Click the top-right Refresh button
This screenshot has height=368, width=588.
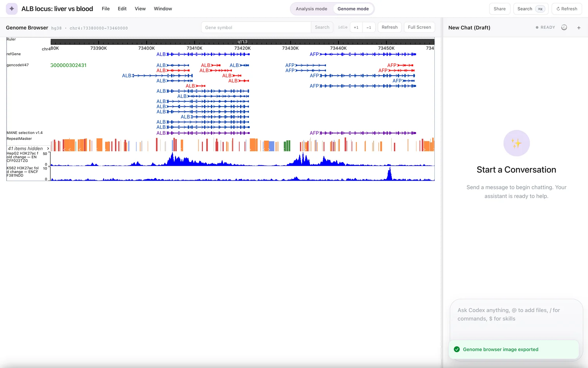click(567, 9)
